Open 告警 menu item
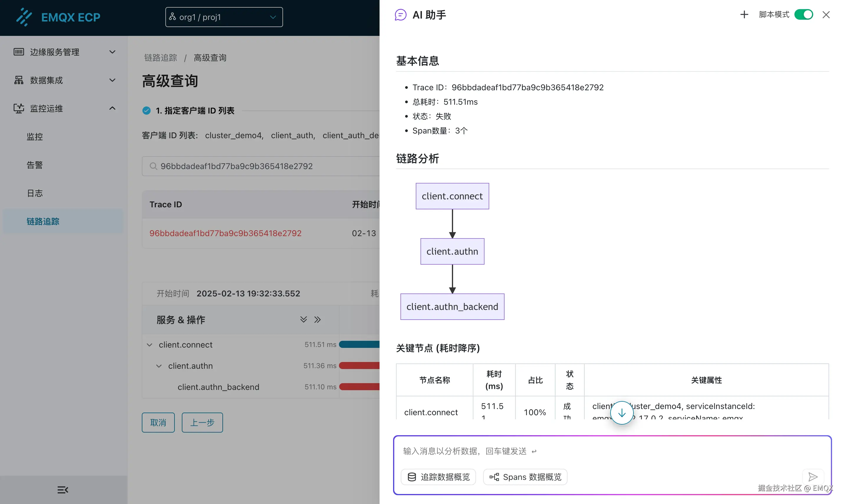Screen dimensions: 845x504 point(35,165)
